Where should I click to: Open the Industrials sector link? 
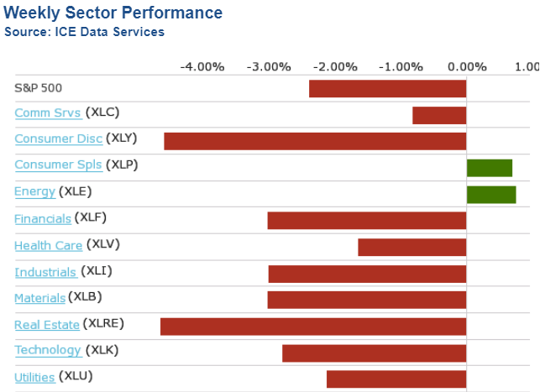(x=45, y=272)
